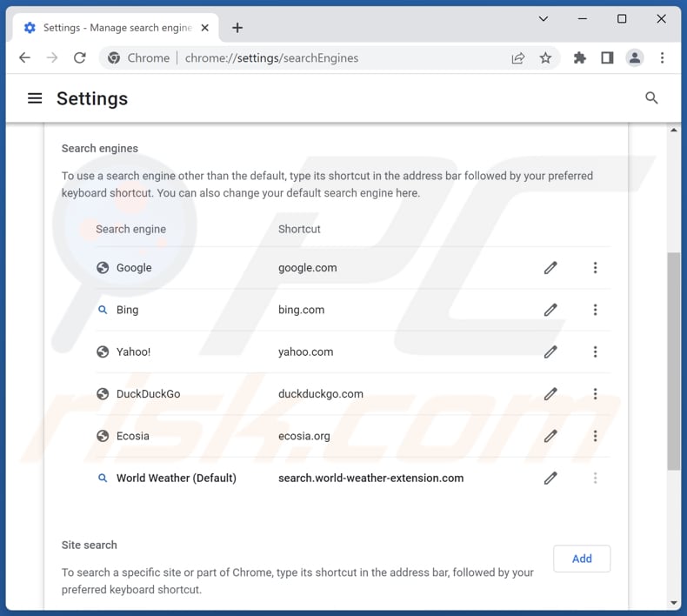Viewport: 687px width, 616px height.
Task: Click the bing.com shortcut text
Action: coord(302,310)
